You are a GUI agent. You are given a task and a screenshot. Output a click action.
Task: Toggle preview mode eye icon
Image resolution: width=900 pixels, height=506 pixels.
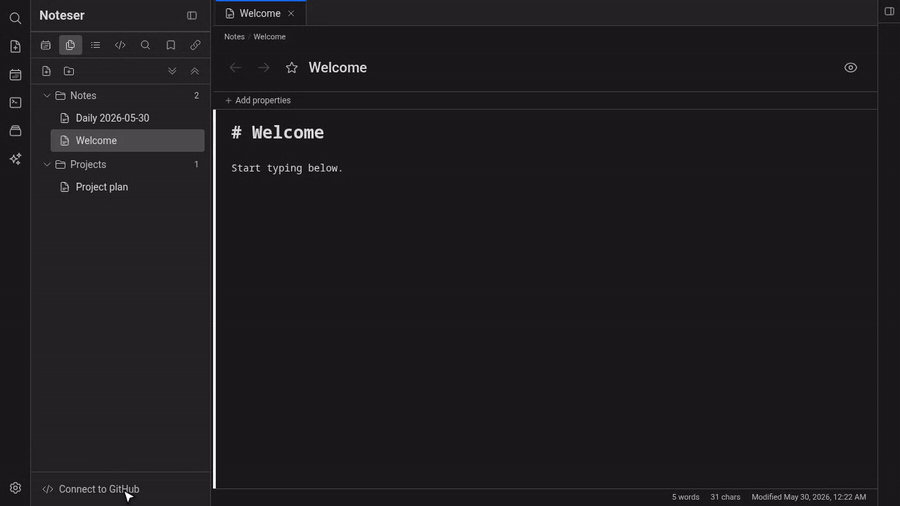(x=851, y=68)
